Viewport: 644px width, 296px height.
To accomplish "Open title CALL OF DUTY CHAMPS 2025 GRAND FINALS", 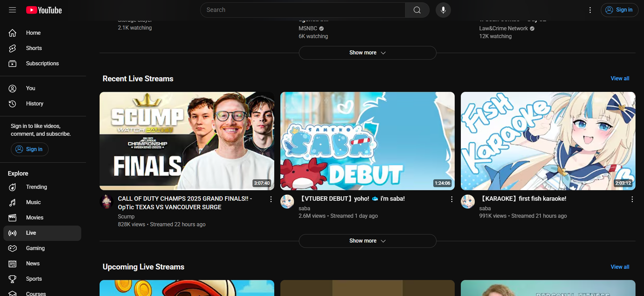I will (x=185, y=203).
